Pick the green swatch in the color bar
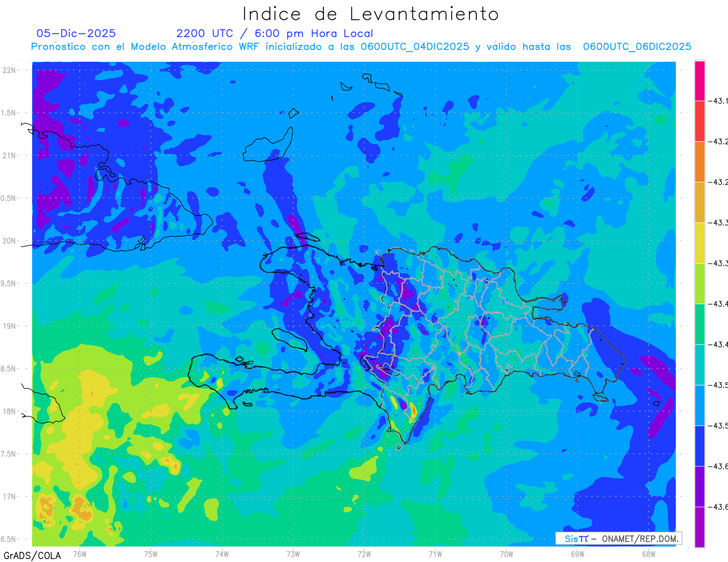The image size is (728, 562). (x=699, y=324)
